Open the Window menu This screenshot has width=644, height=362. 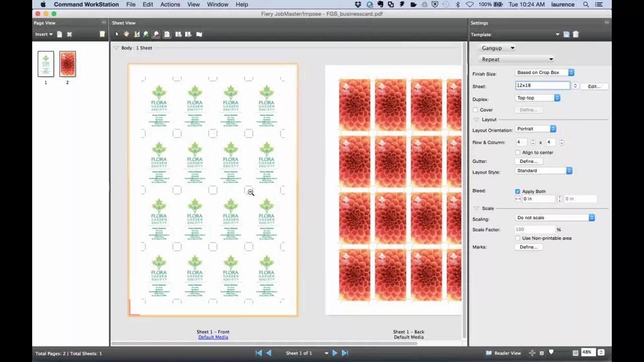[218, 5]
